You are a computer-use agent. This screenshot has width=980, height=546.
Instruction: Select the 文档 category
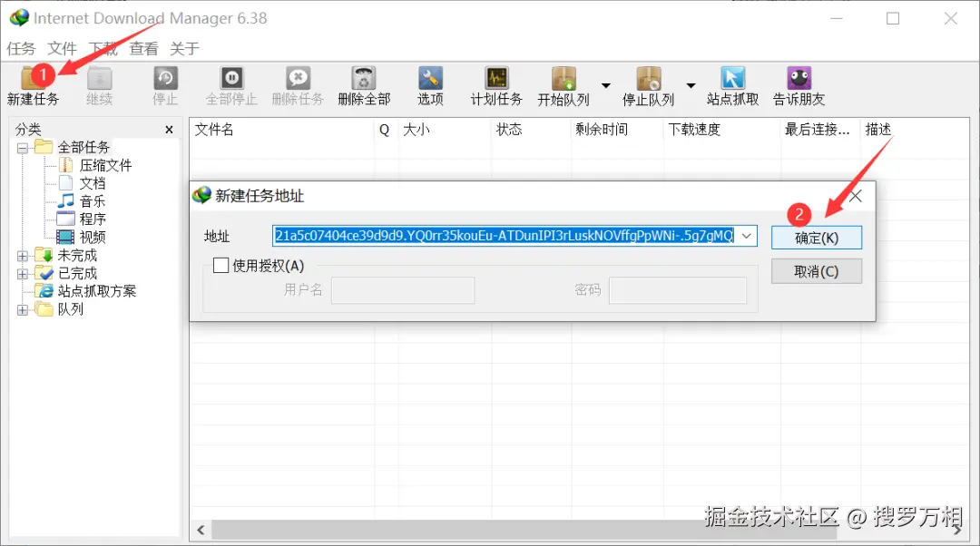[93, 184]
